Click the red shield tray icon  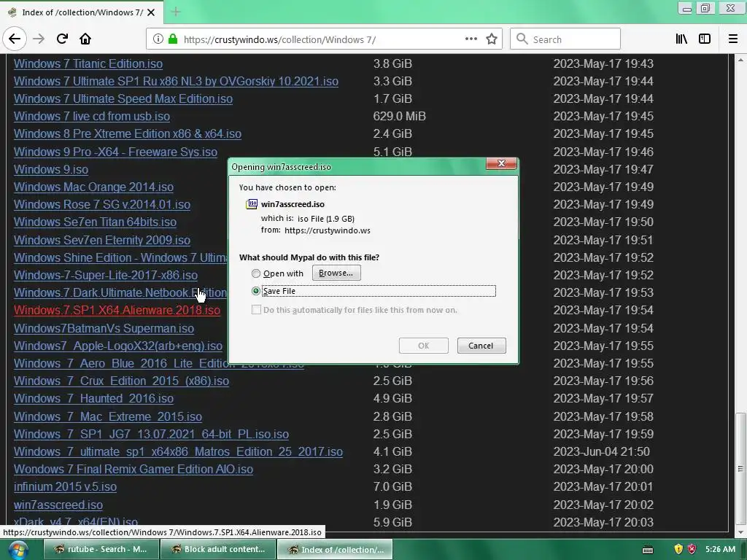coord(692,550)
